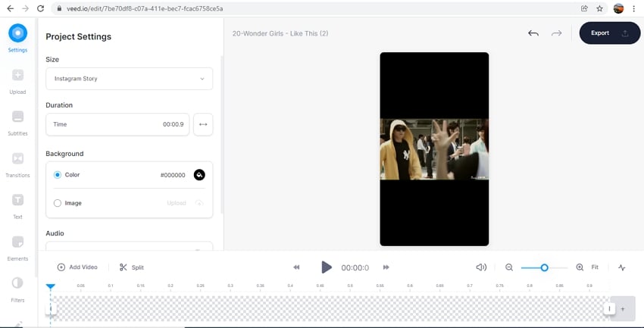Click the redo arrow
Image resolution: width=644 pixels, height=328 pixels.
(x=557, y=33)
